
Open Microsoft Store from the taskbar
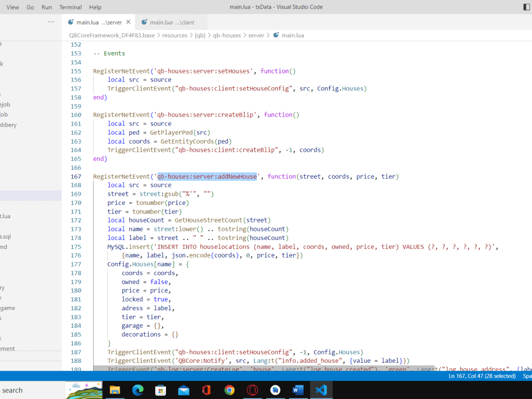(x=161, y=390)
